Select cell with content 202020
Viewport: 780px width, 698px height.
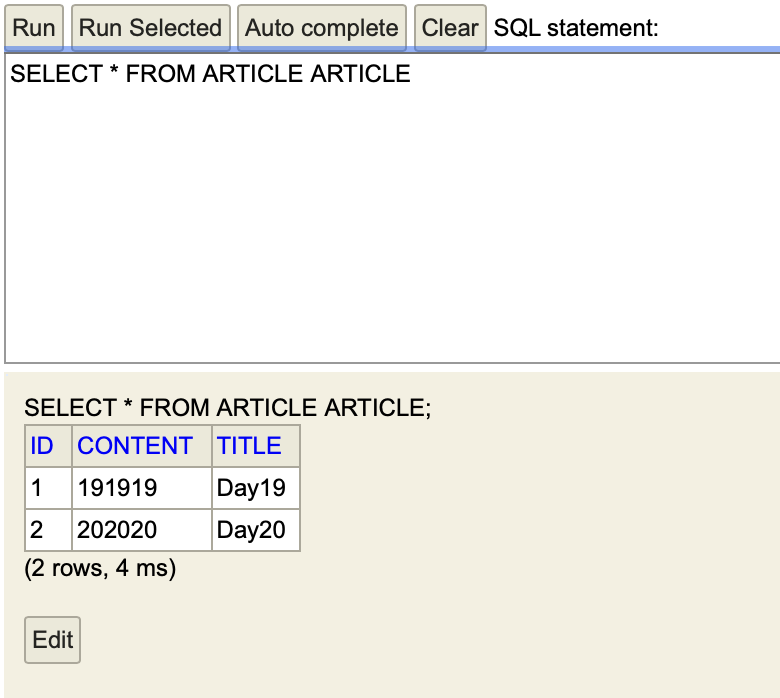(x=142, y=530)
